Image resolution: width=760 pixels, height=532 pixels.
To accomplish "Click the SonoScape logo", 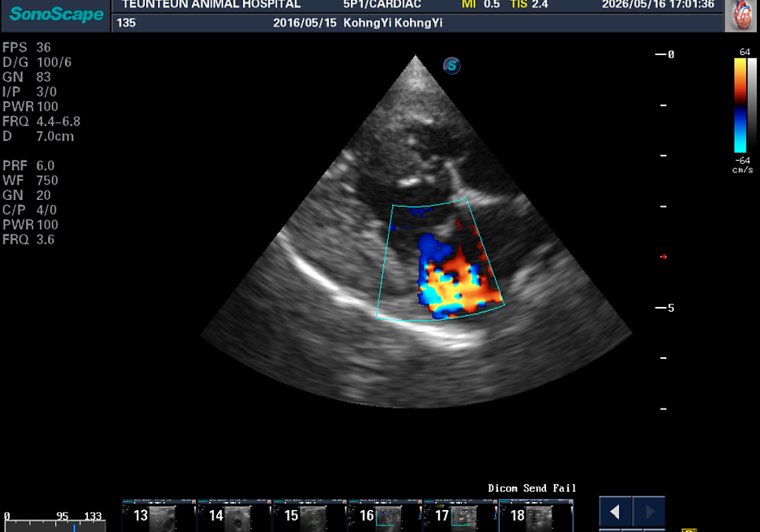I will point(56,14).
